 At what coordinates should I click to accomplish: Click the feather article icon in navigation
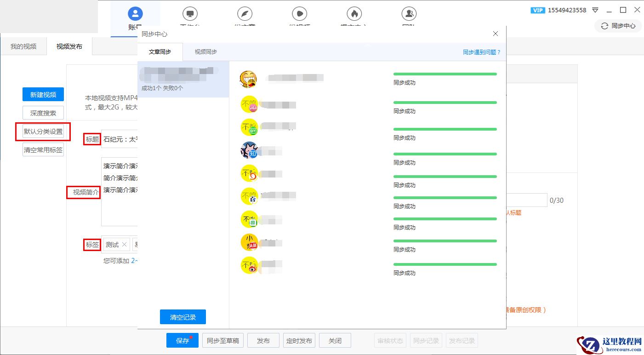click(x=245, y=14)
